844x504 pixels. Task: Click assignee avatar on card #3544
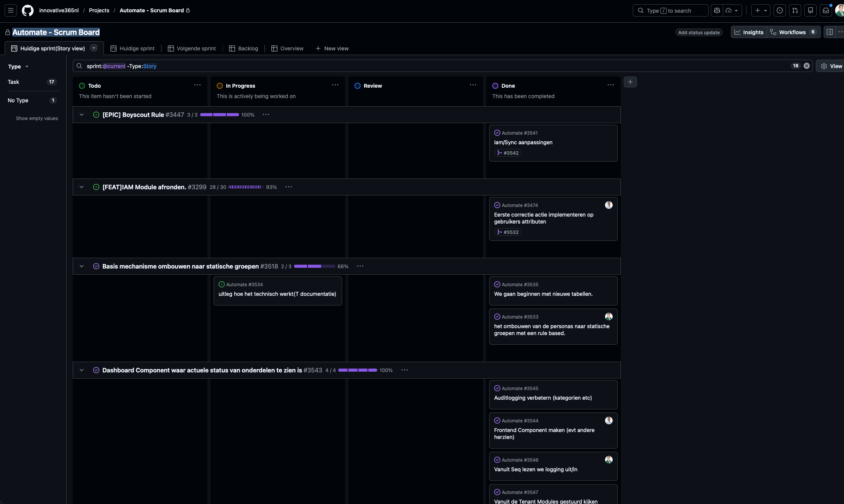point(608,421)
